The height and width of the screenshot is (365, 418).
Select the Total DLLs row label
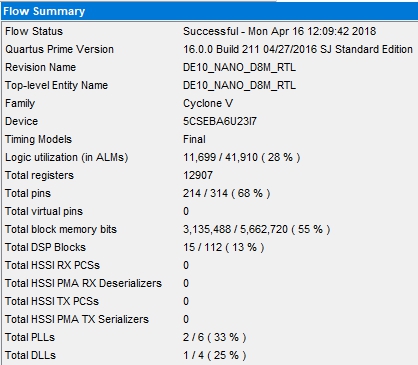point(31,355)
